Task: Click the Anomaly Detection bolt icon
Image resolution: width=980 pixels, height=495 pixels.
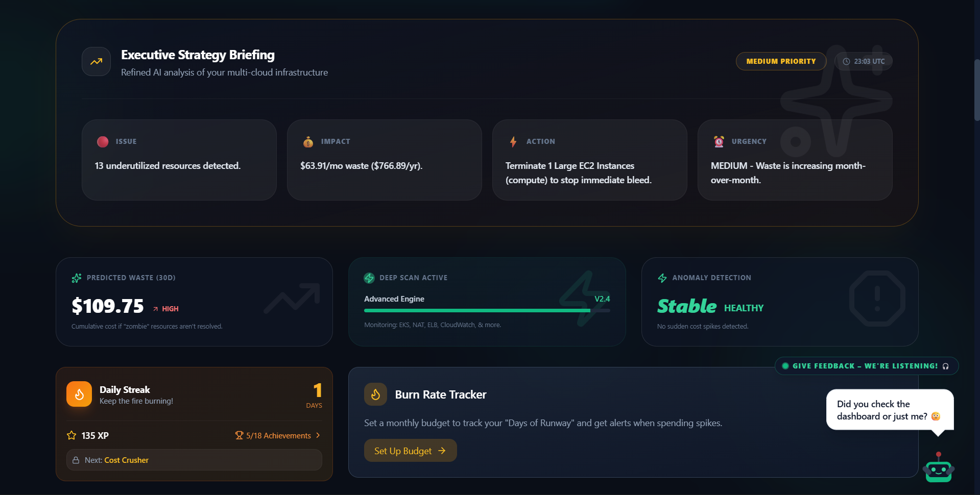Action: click(662, 278)
